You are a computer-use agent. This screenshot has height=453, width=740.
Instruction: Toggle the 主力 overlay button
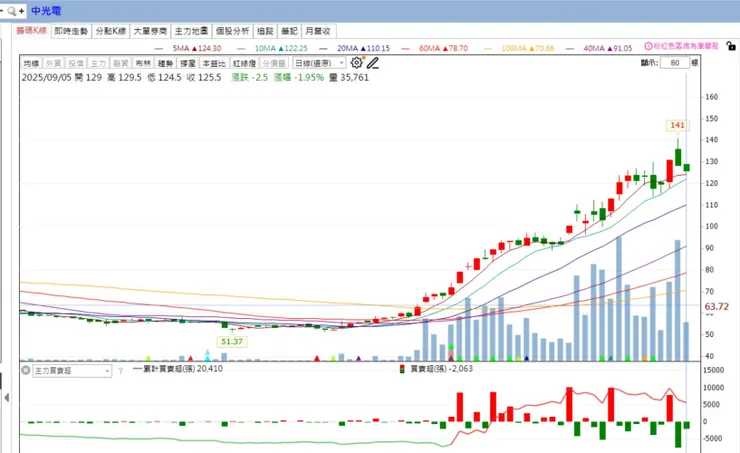pos(98,63)
